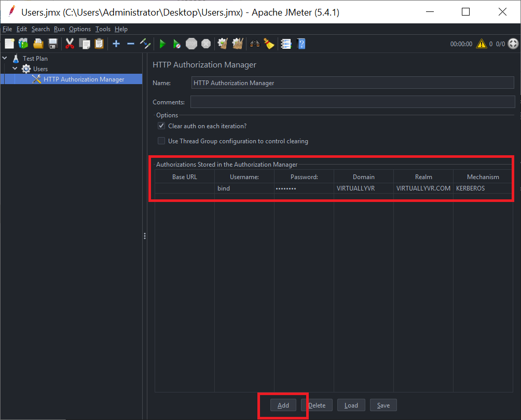Viewport: 521px width, 420px height.
Task: Select Test Plan in the tree
Action: pyautogui.click(x=35, y=58)
